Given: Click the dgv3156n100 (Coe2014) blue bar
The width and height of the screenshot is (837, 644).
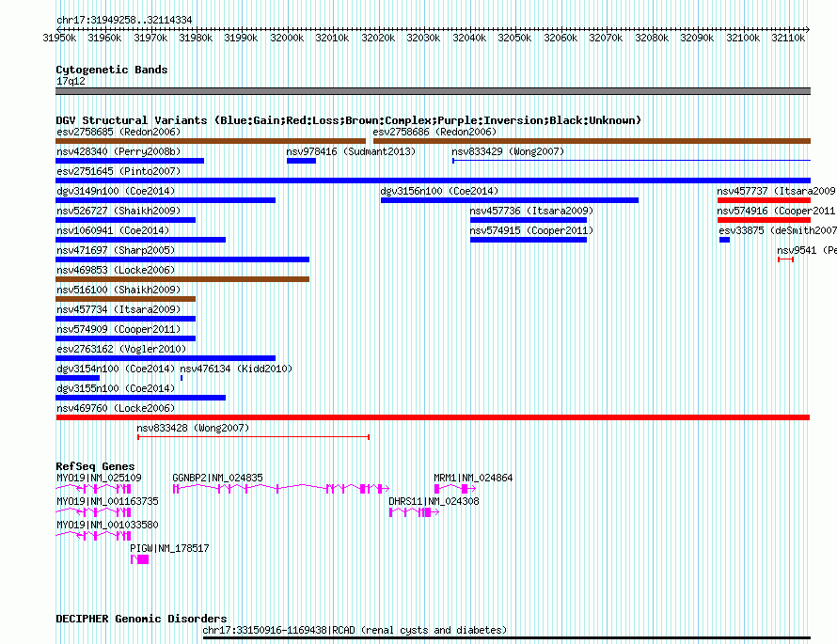Looking at the screenshot, I should (509, 200).
